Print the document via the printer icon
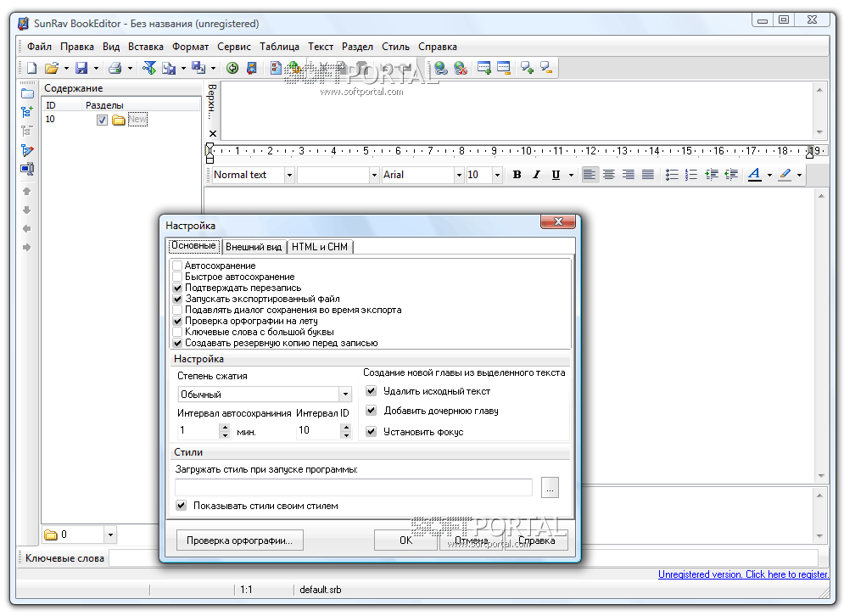 tap(115, 68)
